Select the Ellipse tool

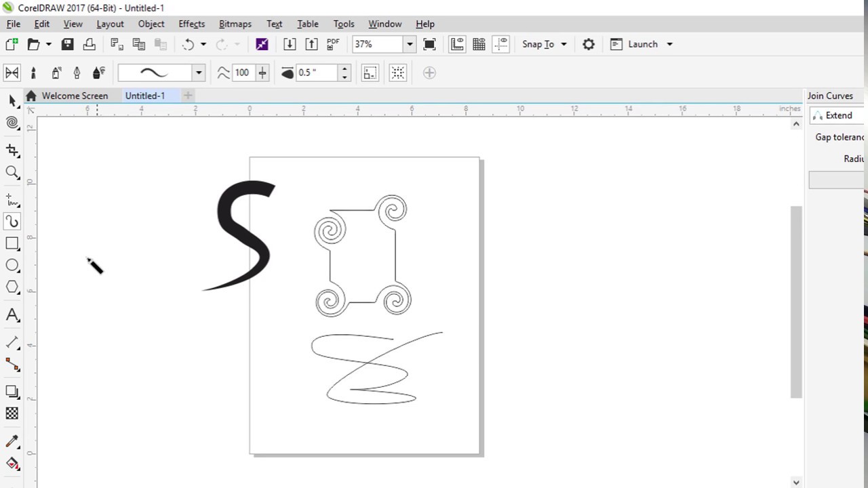point(12,265)
